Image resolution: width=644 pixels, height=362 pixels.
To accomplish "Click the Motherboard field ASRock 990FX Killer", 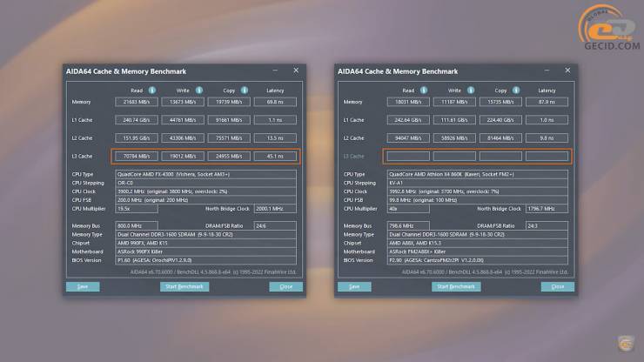I will (x=205, y=251).
